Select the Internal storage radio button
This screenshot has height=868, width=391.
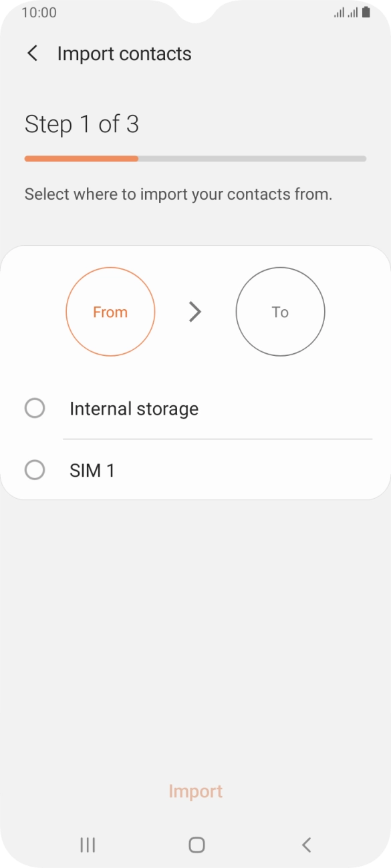pyautogui.click(x=35, y=408)
